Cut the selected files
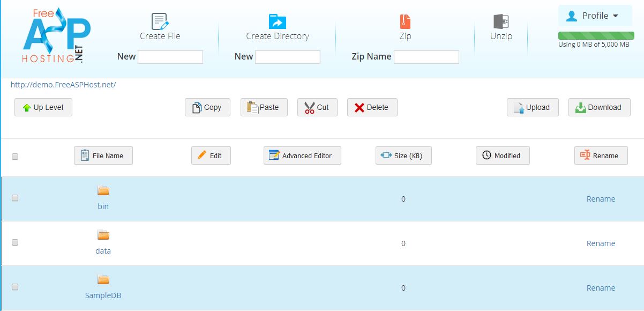The width and height of the screenshot is (644, 311). [317, 107]
